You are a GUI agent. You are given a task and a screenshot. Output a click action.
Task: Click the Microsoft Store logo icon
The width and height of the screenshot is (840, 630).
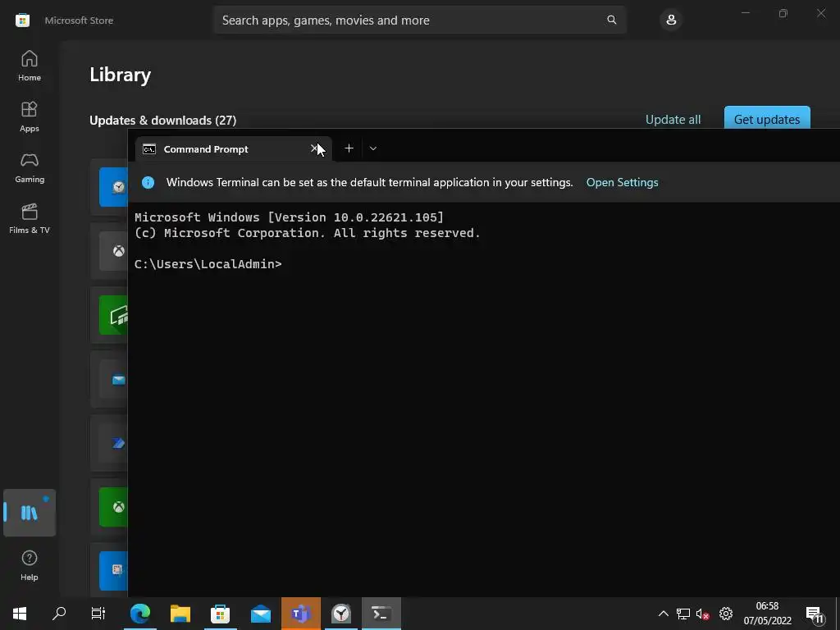pos(22,21)
